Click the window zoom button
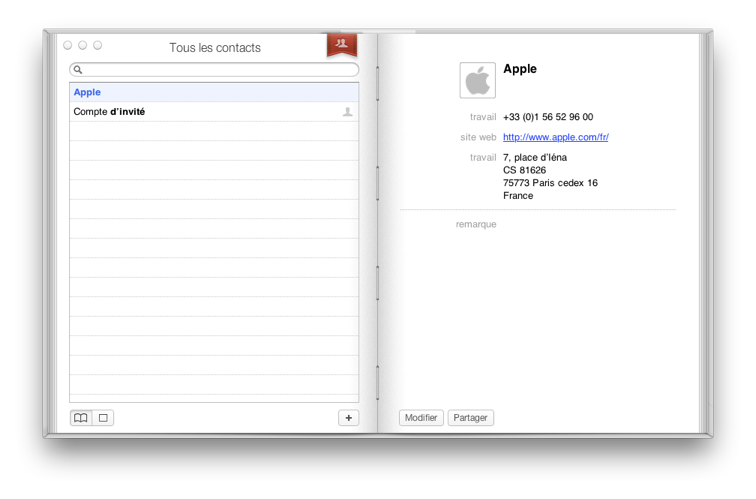Viewport: 756px width, 499px height. tap(97, 45)
